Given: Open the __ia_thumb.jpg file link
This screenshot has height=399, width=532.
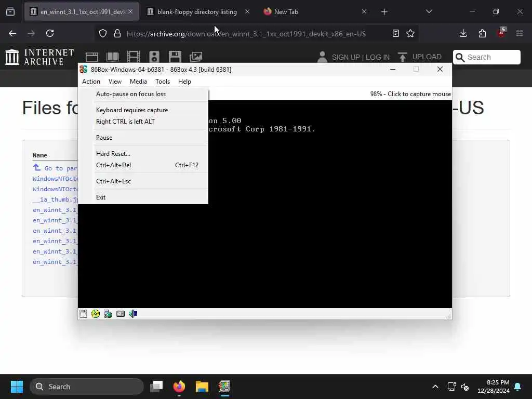Looking at the screenshot, I should [56, 199].
